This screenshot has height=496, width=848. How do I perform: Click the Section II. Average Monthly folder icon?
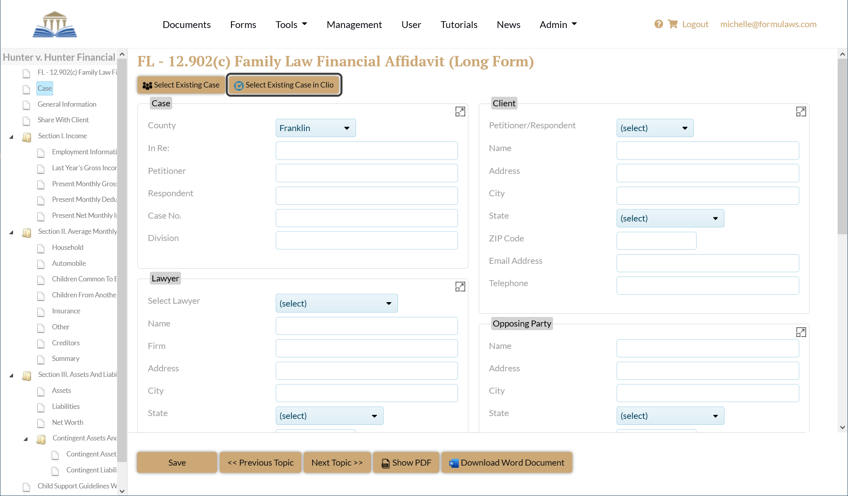click(26, 232)
